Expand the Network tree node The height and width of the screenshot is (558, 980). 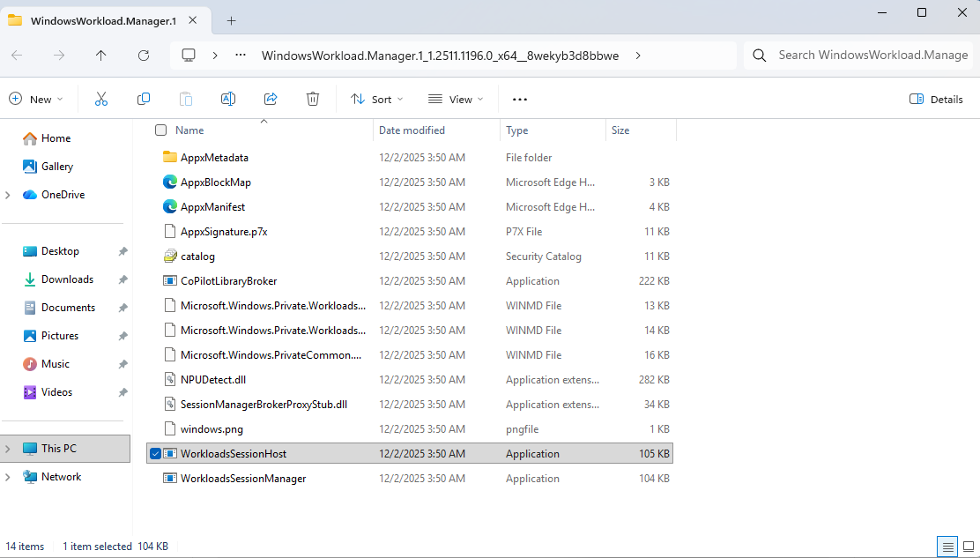(x=8, y=477)
